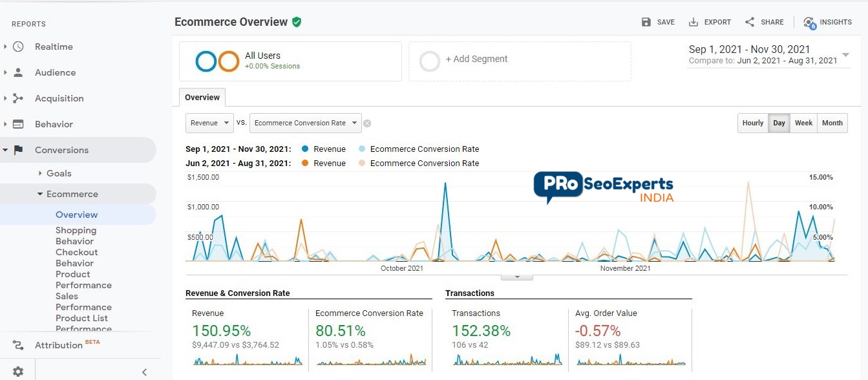Click the Realtime clock icon
The width and height of the screenshot is (868, 380).
(18, 47)
